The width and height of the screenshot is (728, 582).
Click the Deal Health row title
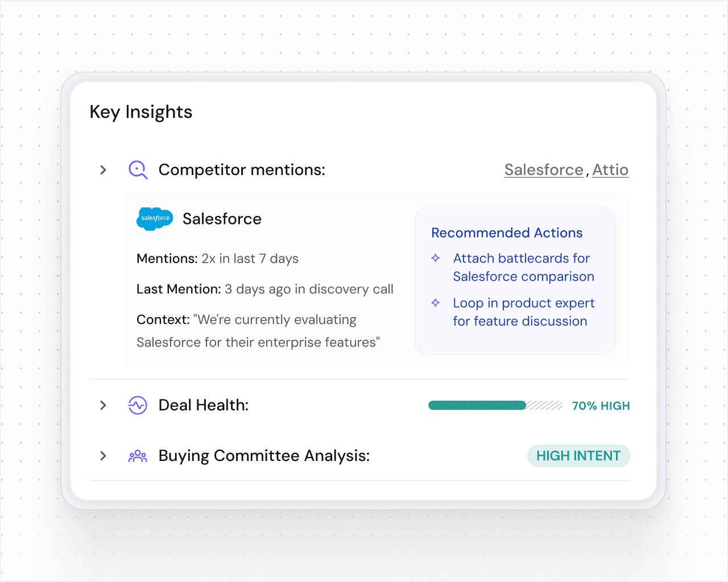tap(204, 405)
